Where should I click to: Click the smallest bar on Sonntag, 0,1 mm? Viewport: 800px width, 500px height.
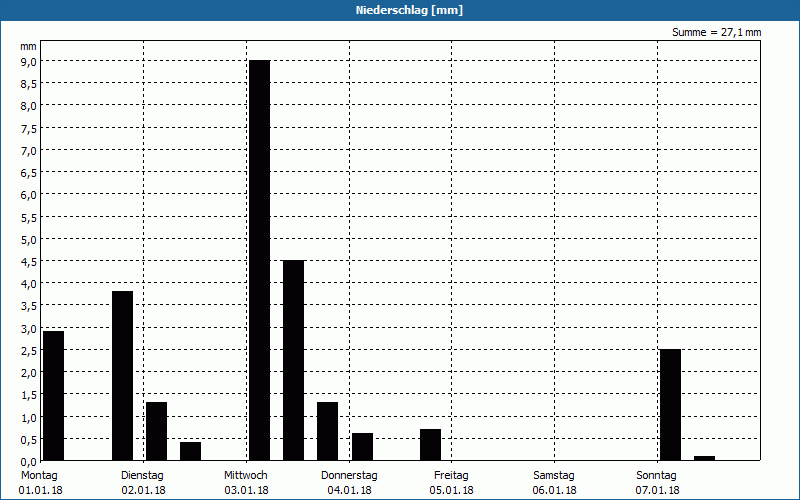705,458
